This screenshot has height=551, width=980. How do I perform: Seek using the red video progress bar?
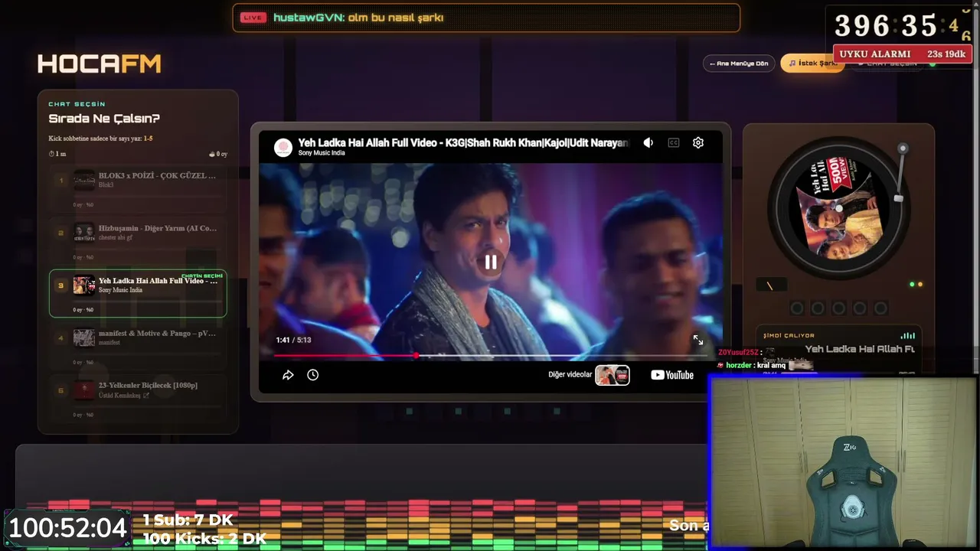pyautogui.click(x=490, y=356)
